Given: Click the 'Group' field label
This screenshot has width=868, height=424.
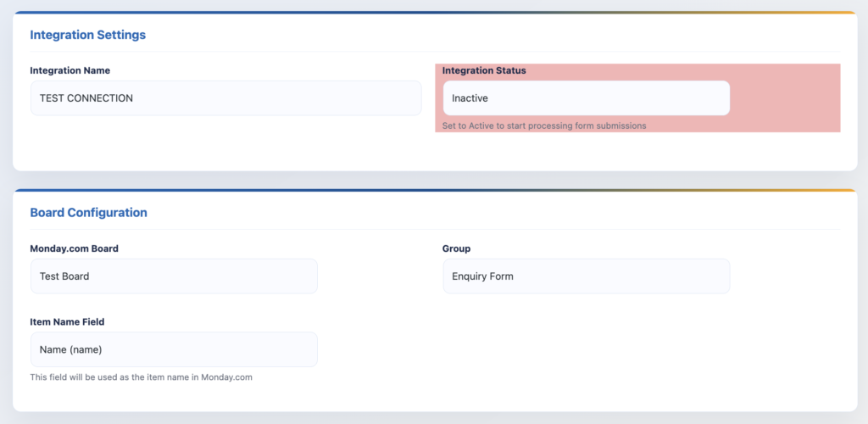Looking at the screenshot, I should [456, 248].
